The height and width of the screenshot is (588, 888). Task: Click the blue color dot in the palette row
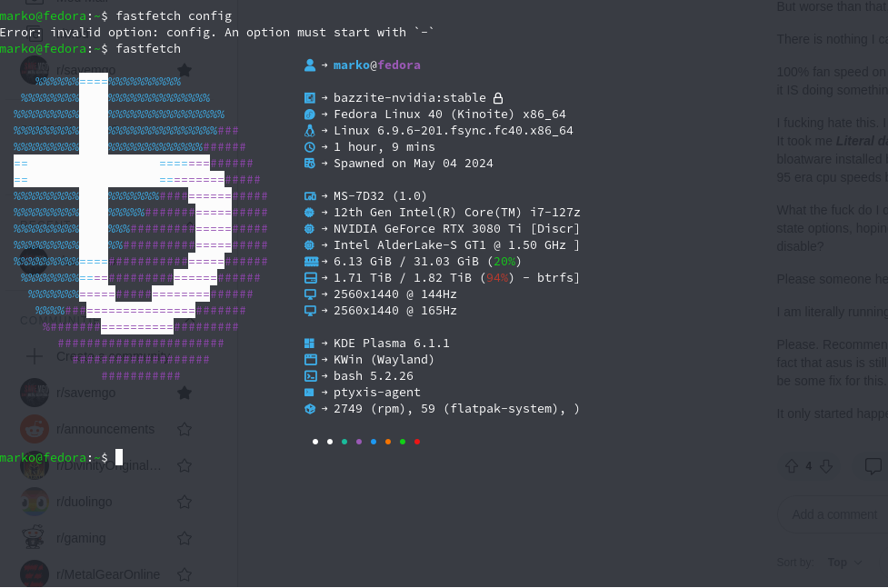coord(374,442)
